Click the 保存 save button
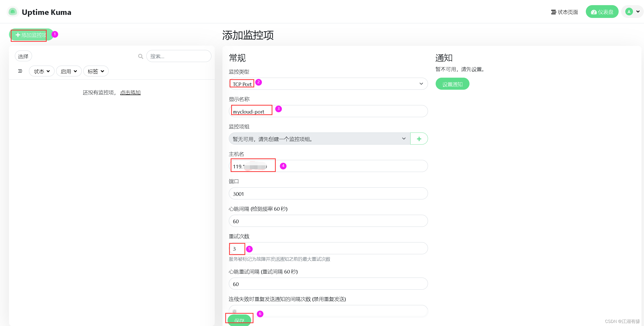 [x=239, y=320]
